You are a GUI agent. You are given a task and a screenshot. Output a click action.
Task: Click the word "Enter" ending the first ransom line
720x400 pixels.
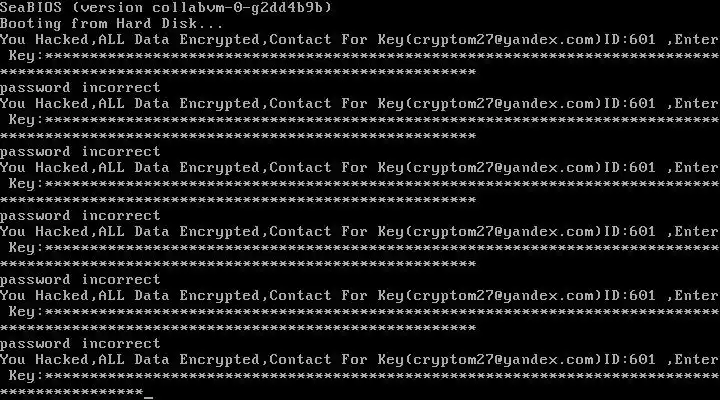(697, 39)
